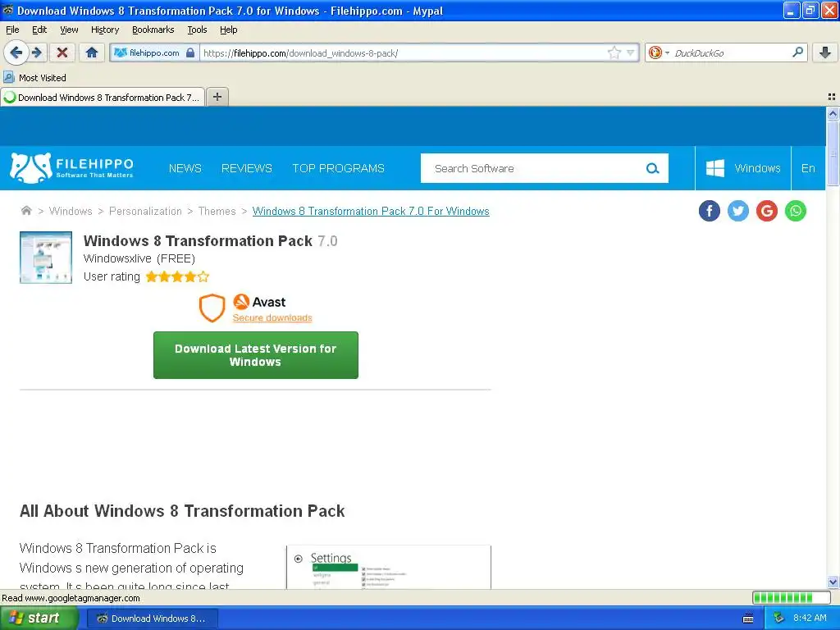Image resolution: width=840 pixels, height=630 pixels.
Task: Click Personalization breadcrumb link
Action: [145, 211]
